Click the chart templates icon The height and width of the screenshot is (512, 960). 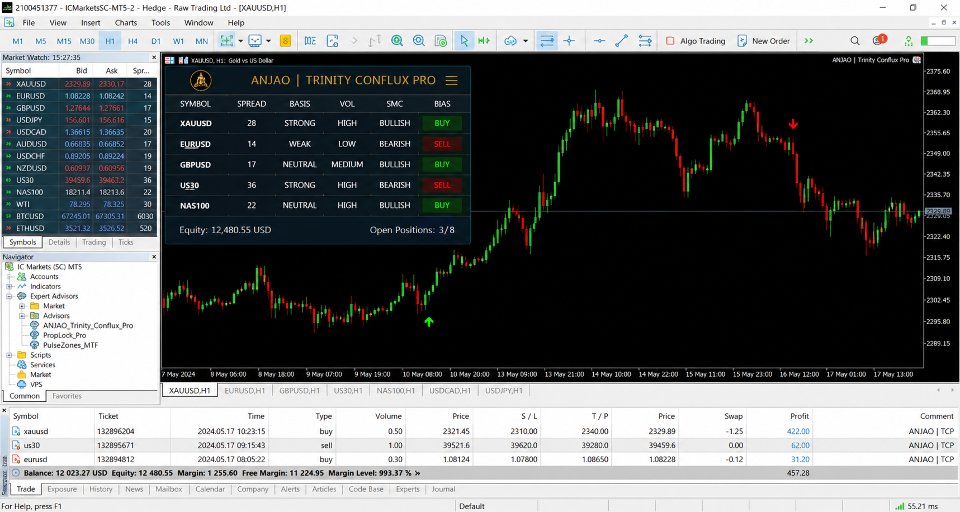[x=255, y=41]
